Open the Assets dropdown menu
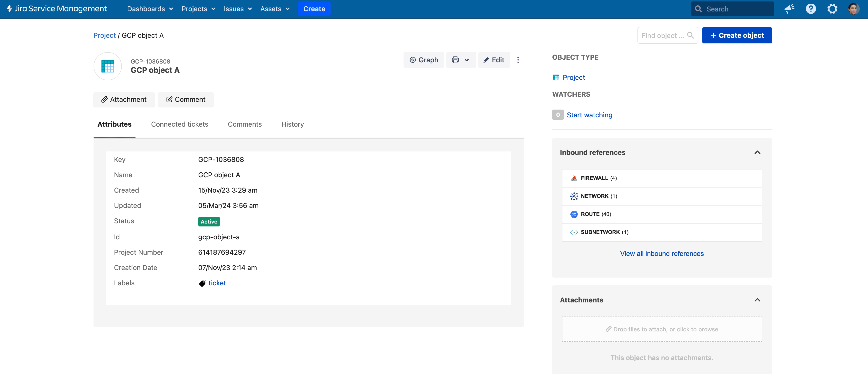 pos(275,9)
